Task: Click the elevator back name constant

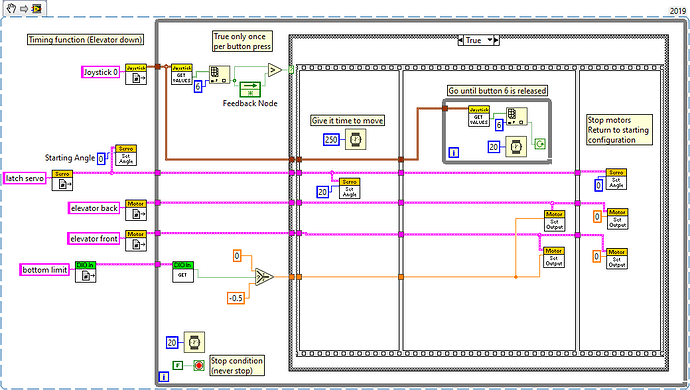Action: click(x=94, y=208)
